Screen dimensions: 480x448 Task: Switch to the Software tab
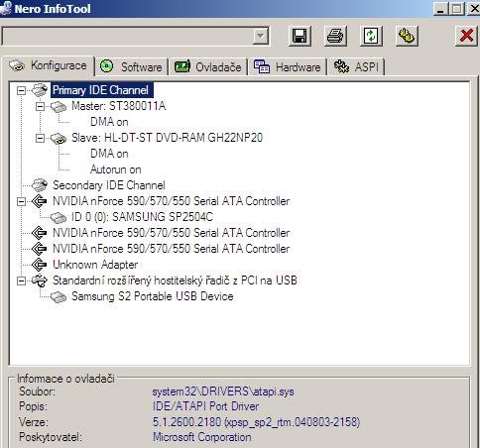[x=132, y=67]
